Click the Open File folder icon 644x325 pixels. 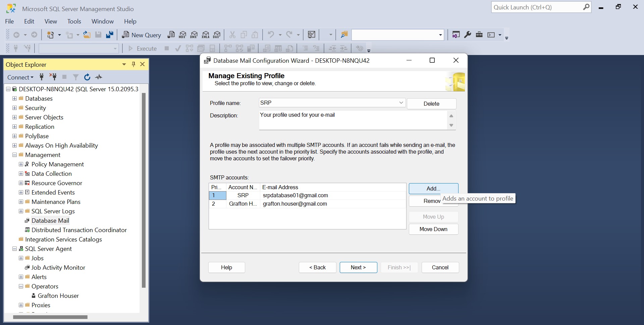tap(87, 35)
